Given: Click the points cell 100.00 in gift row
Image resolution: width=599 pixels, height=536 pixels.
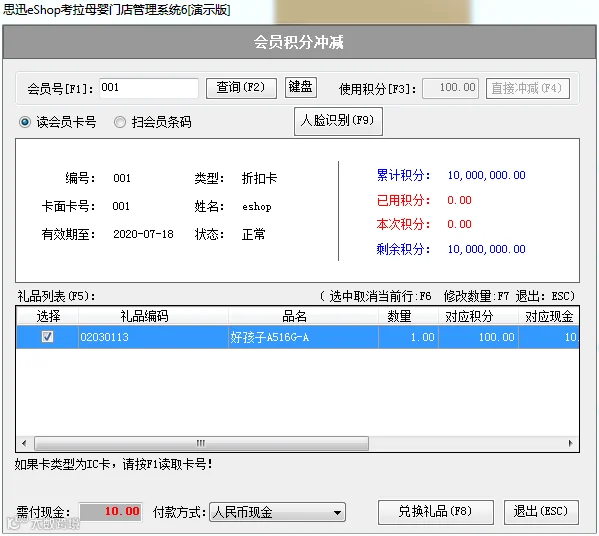Looking at the screenshot, I should (x=478, y=337).
